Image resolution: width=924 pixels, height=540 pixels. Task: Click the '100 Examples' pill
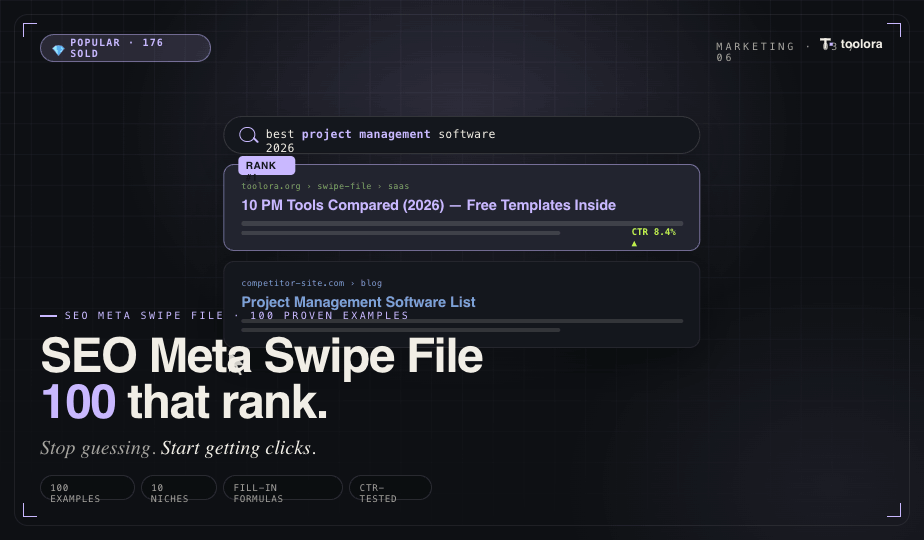pyautogui.click(x=87, y=488)
